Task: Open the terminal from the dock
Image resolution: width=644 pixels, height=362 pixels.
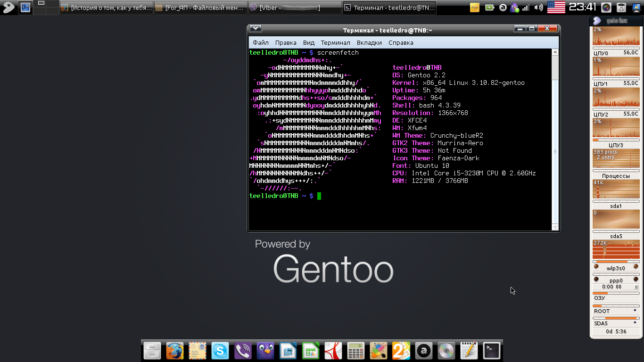Action: [492, 351]
